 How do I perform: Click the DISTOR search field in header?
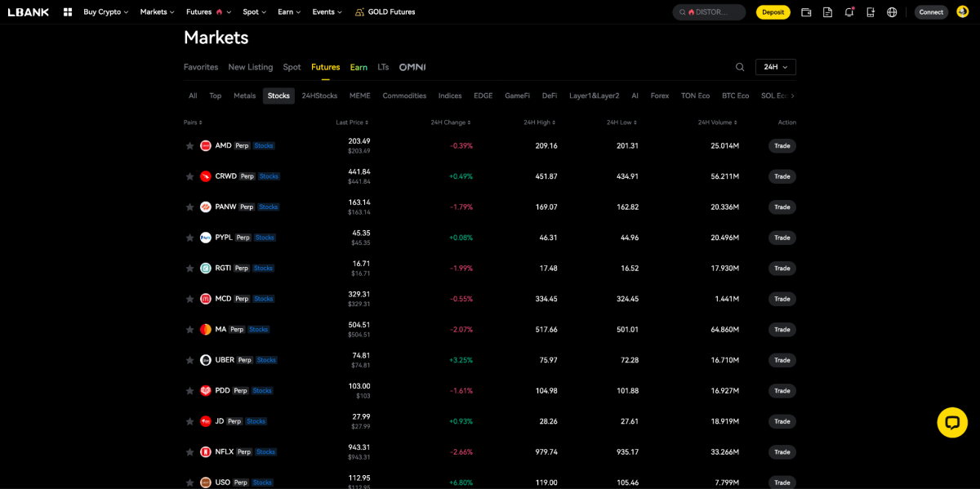click(x=709, y=11)
